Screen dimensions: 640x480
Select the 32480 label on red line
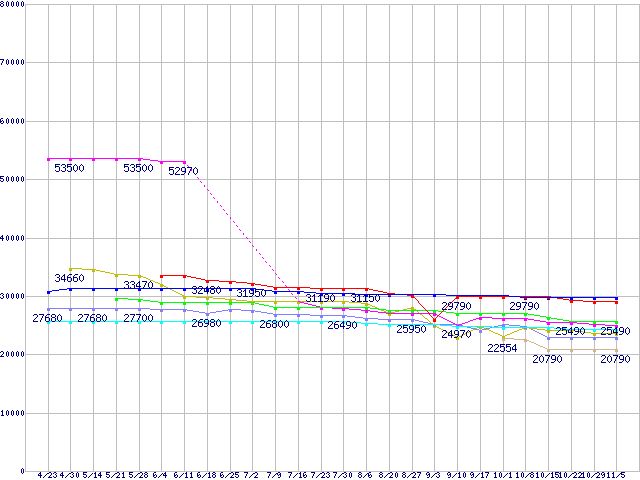click(206, 290)
